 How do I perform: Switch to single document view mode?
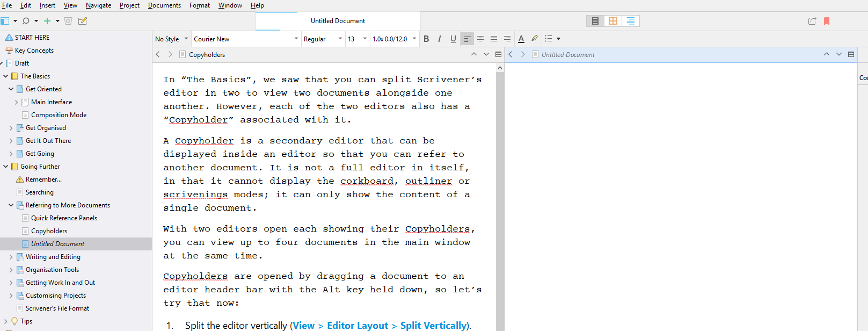[595, 21]
